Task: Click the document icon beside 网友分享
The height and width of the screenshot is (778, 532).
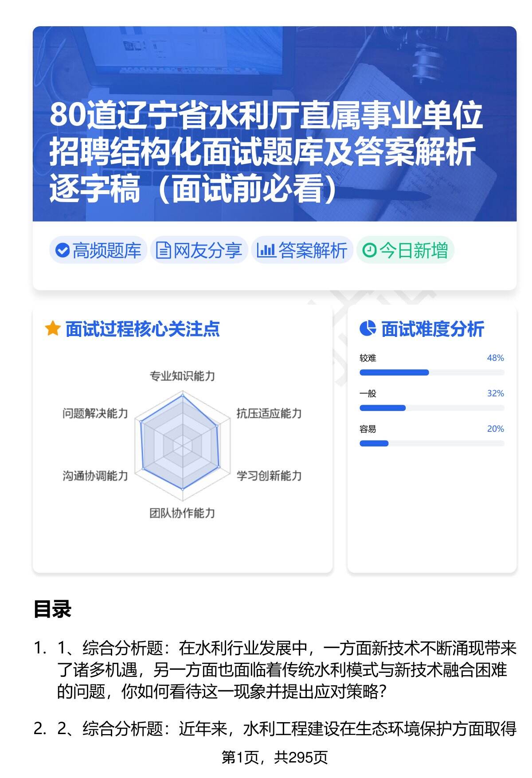Action: [x=163, y=250]
